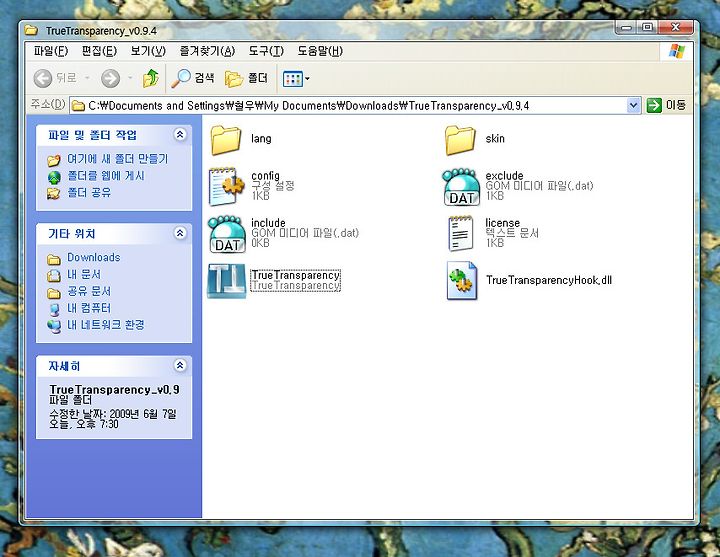
Task: Collapse the 기타 위치 panel
Action: pyautogui.click(x=180, y=233)
